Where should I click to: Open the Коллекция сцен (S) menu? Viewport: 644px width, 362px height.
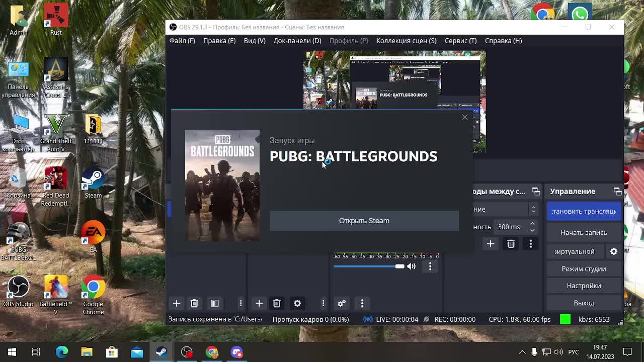406,41
